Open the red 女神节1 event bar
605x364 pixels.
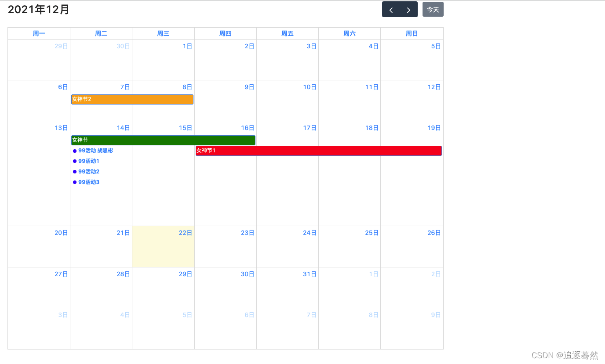[318, 151]
